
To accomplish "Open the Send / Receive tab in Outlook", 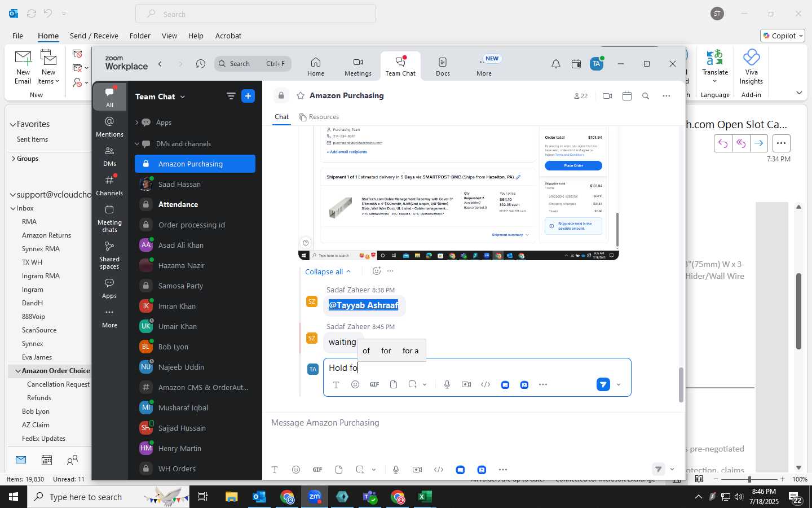I will (94, 36).
